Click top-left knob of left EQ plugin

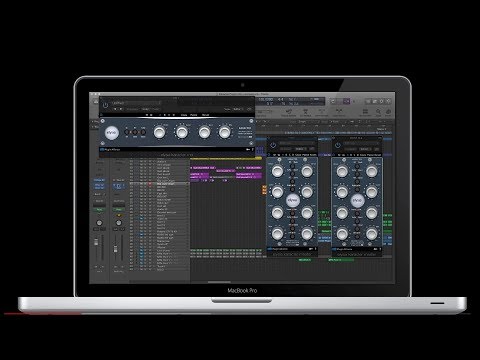pos(277,171)
